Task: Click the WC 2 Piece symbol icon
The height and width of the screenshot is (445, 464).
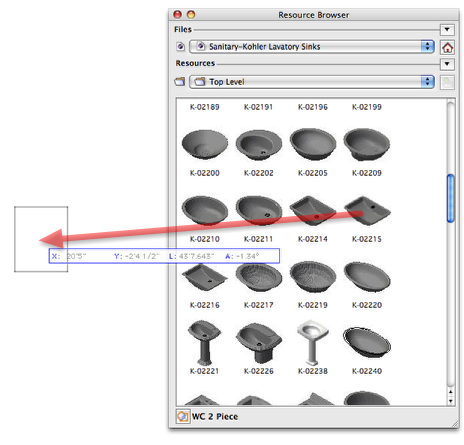Action: point(183,416)
